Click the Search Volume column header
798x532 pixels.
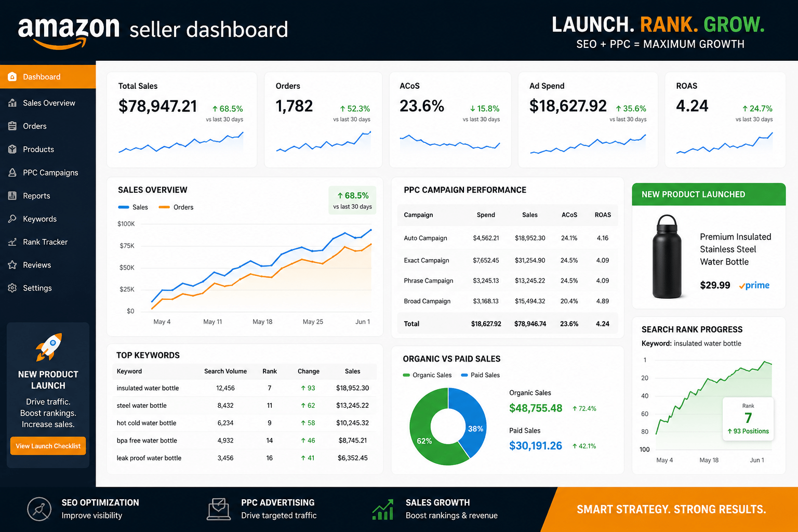click(x=225, y=371)
